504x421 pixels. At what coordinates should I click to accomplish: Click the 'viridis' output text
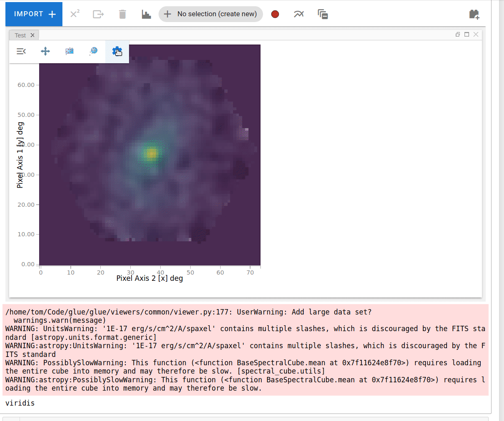coord(20,403)
